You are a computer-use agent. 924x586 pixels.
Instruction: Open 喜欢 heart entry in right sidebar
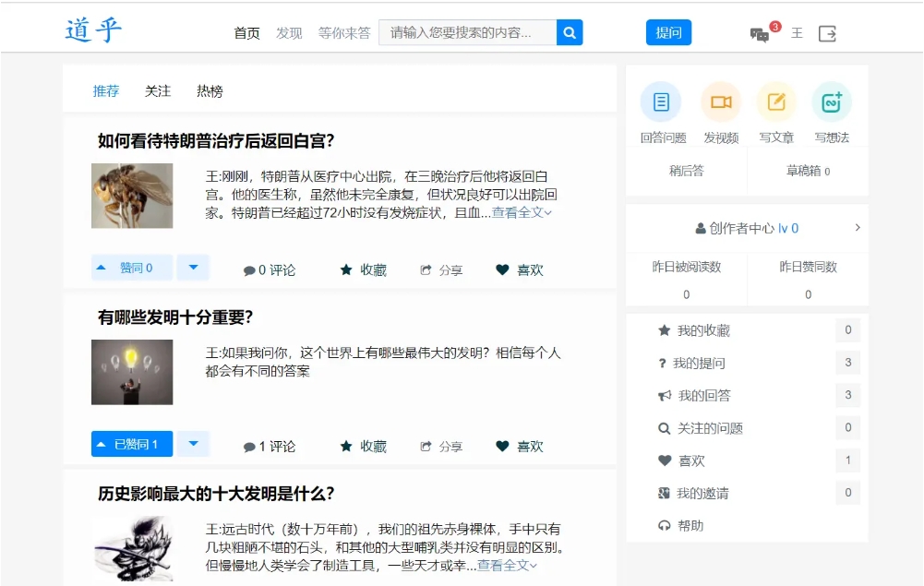681,460
